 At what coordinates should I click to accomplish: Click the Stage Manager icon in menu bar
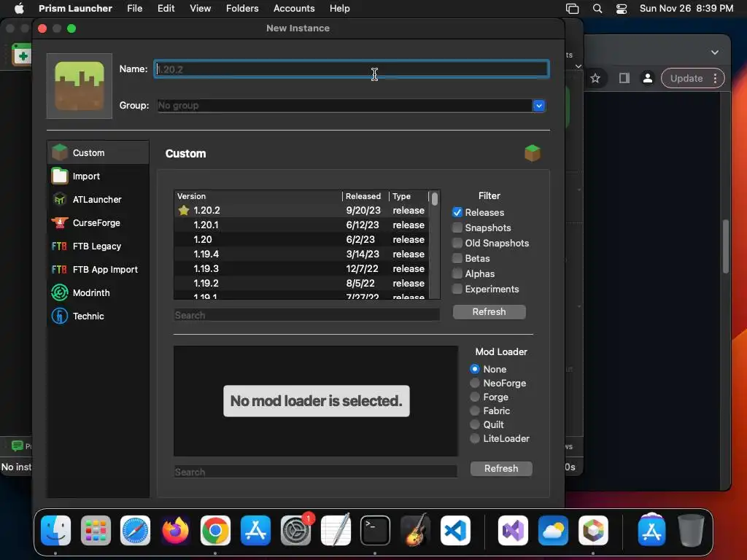(572, 9)
